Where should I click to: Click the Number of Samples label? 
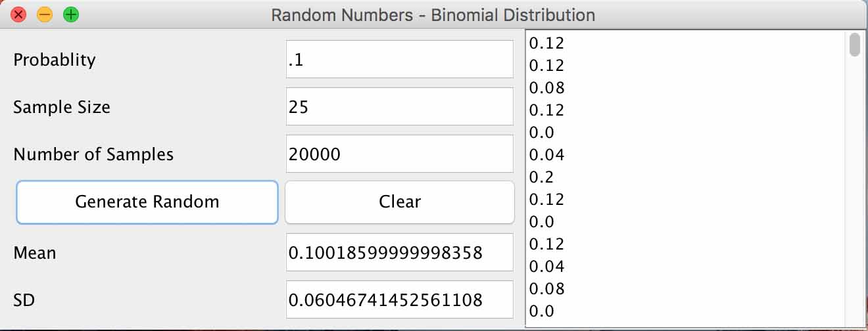point(93,154)
